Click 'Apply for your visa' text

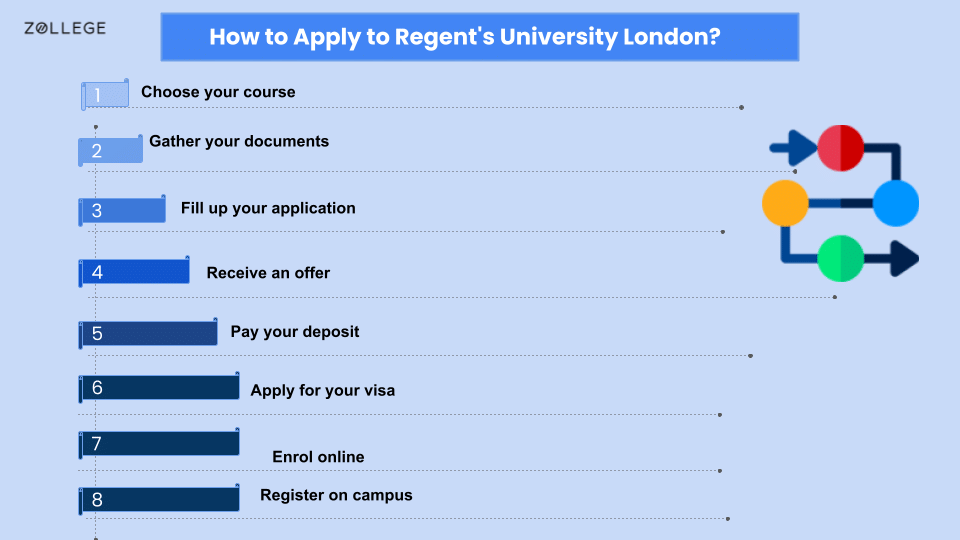click(323, 391)
